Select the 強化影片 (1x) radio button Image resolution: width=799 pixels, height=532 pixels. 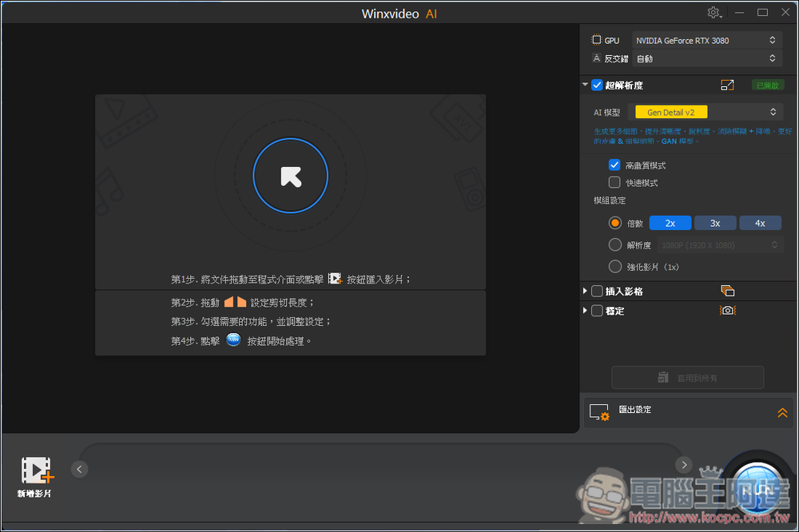coord(615,267)
